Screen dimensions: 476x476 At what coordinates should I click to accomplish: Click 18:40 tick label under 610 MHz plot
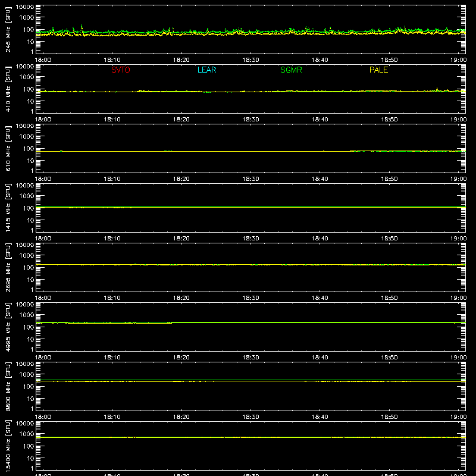tap(320, 179)
